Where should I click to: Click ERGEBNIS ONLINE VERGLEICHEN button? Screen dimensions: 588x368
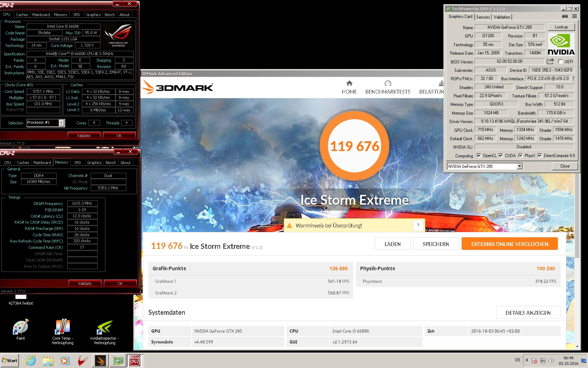(x=510, y=244)
